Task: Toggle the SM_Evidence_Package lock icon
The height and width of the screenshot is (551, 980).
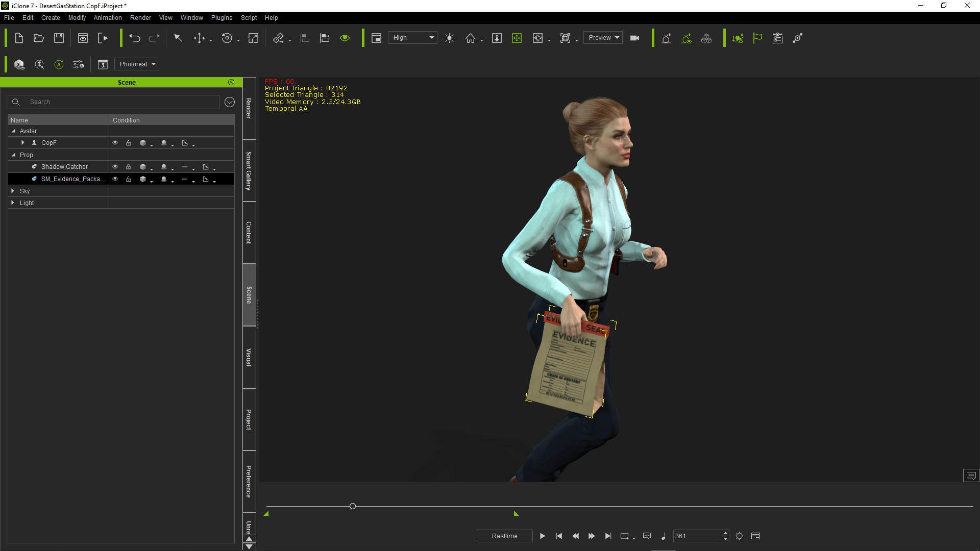Action: click(129, 179)
